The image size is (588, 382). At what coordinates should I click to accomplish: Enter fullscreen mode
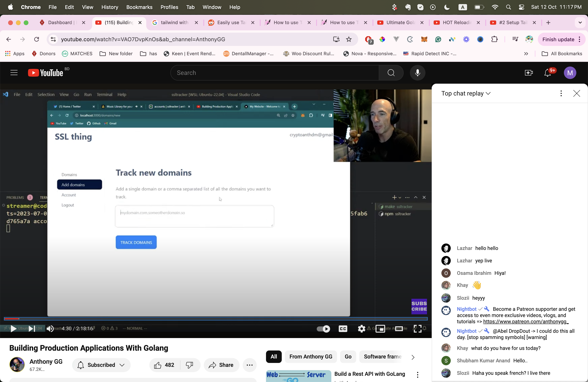(x=417, y=329)
